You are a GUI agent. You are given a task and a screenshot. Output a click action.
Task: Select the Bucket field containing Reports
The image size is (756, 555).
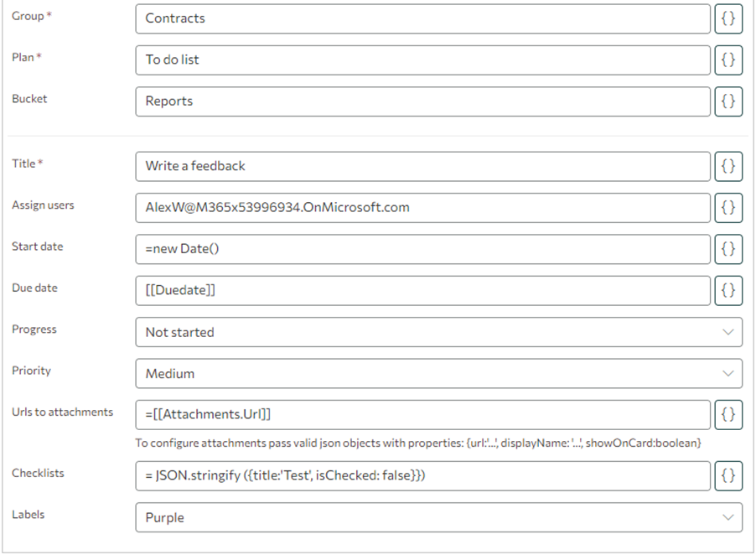pyautogui.click(x=422, y=101)
